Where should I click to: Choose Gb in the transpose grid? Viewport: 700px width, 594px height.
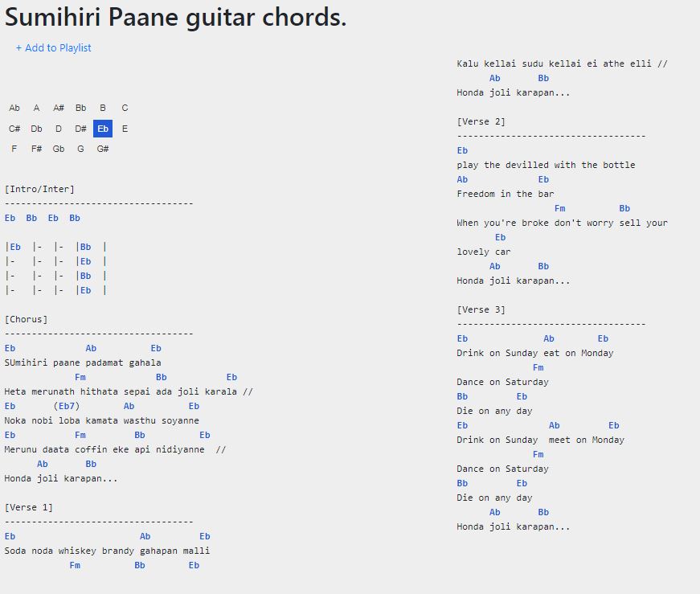(59, 149)
